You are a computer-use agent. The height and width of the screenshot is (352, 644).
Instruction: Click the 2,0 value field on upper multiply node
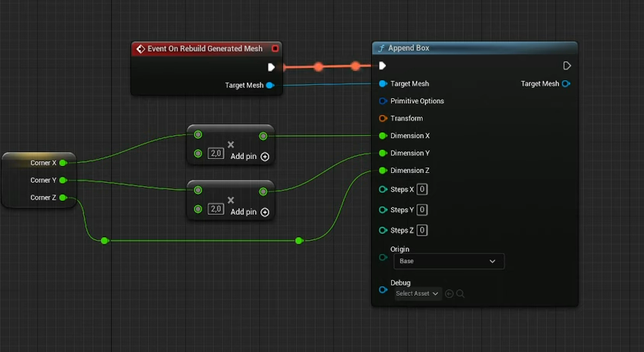click(x=216, y=154)
